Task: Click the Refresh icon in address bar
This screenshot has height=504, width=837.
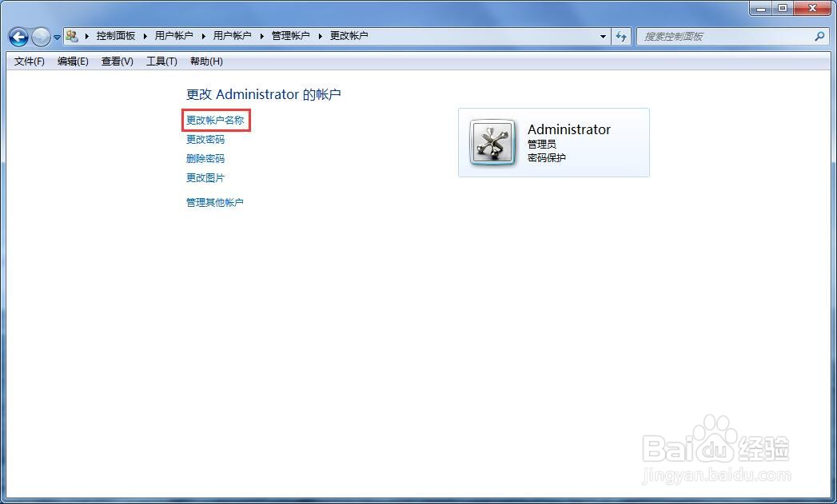Action: pos(621,36)
